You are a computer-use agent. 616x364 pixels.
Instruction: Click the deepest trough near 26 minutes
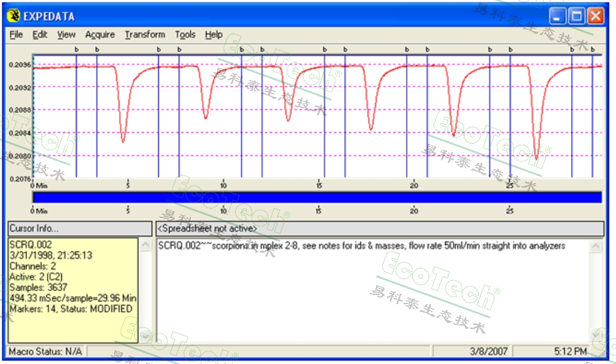536,156
